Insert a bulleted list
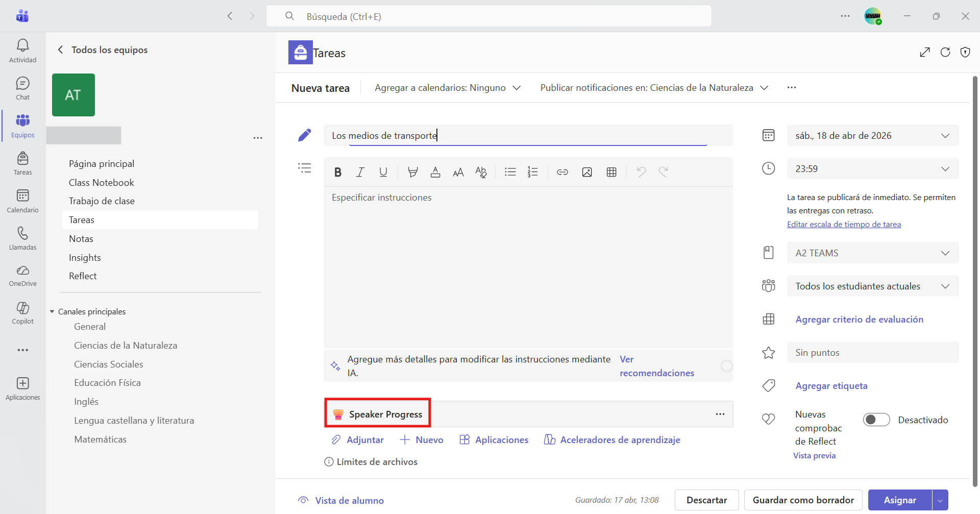This screenshot has height=514, width=980. click(510, 172)
